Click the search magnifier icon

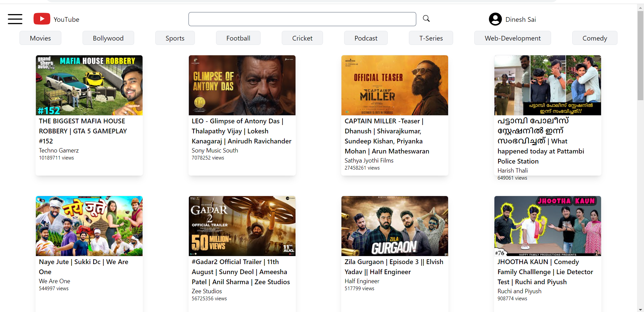[426, 18]
